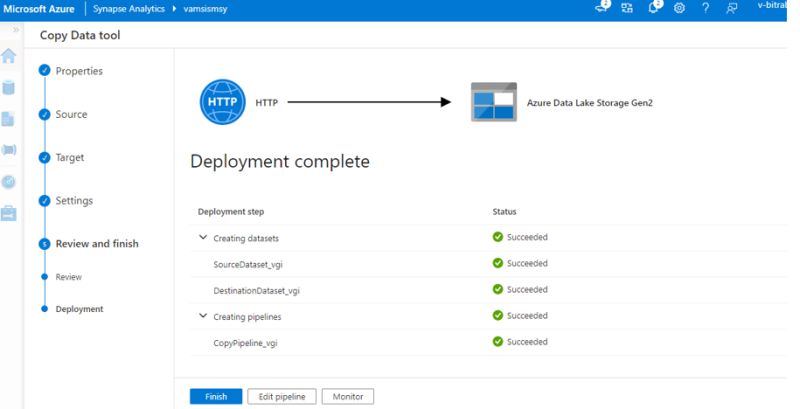Open the directory switcher icon in header
This screenshot has width=800, height=409.
[x=627, y=8]
